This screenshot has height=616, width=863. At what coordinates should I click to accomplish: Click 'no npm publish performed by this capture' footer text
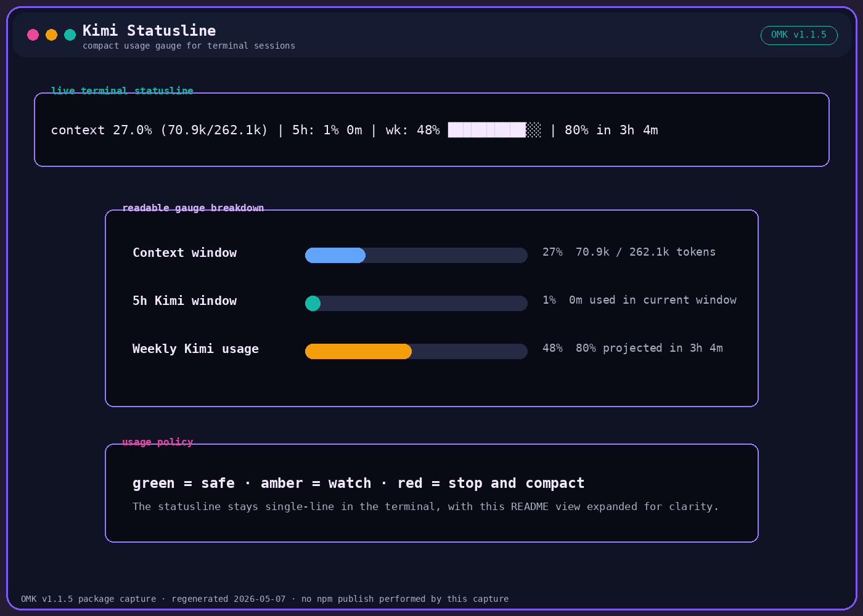click(x=405, y=599)
